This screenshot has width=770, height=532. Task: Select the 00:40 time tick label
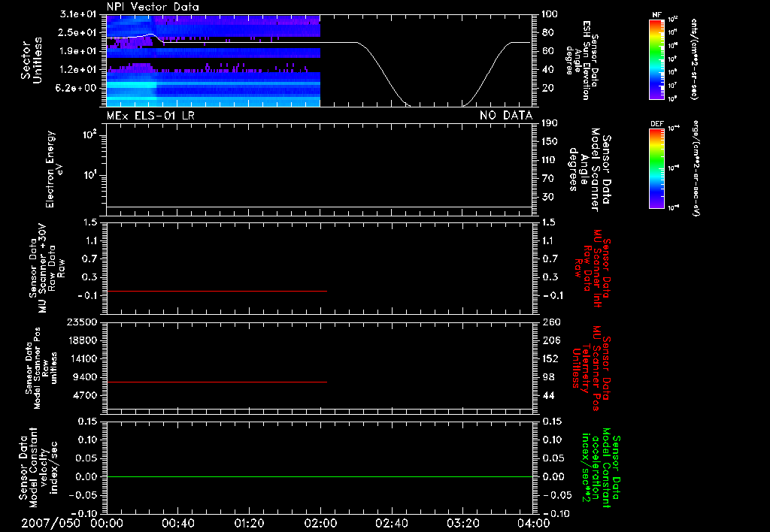tap(177, 523)
